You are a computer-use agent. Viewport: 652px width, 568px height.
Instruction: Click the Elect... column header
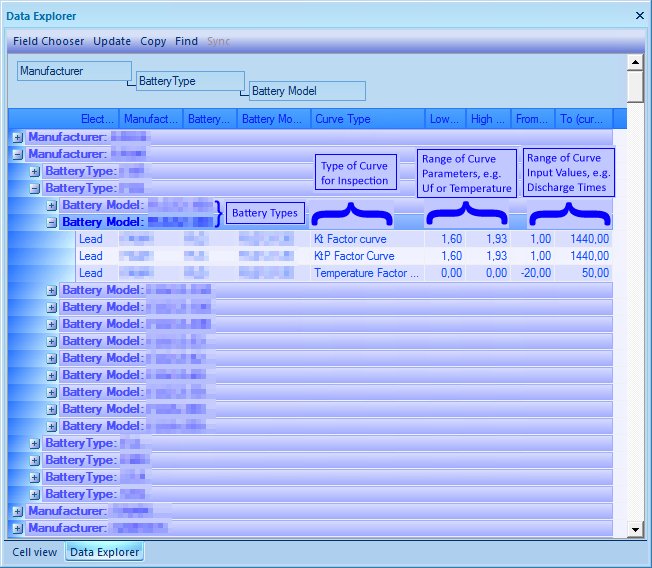point(97,119)
